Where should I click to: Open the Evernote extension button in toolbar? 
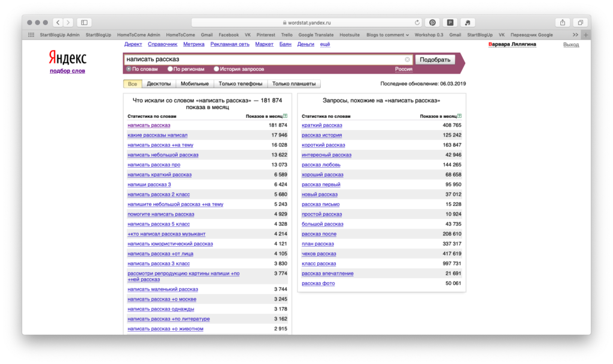pyautogui.click(x=468, y=23)
